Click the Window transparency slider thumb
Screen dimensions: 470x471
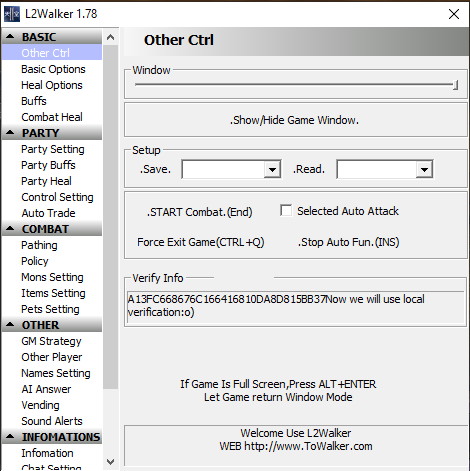pos(455,85)
